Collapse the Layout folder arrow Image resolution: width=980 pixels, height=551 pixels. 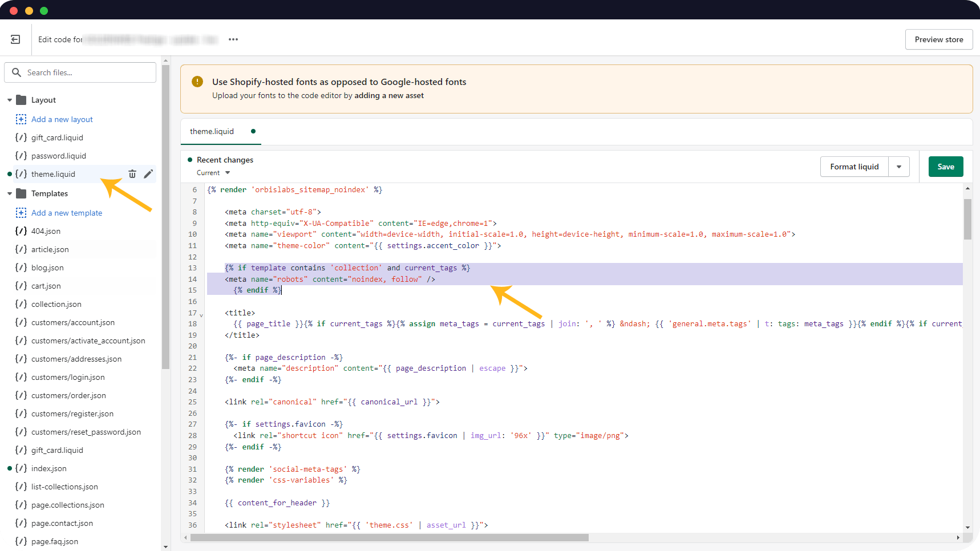coord(10,100)
